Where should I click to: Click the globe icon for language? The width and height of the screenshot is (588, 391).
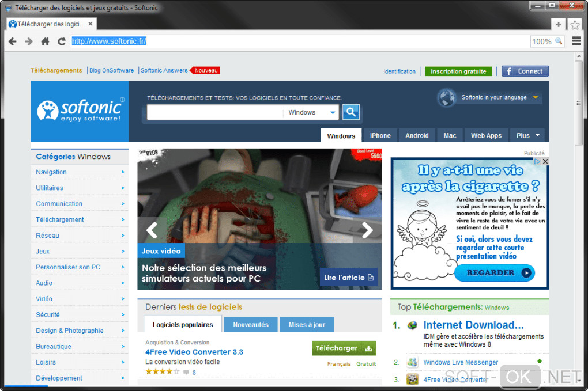[447, 98]
